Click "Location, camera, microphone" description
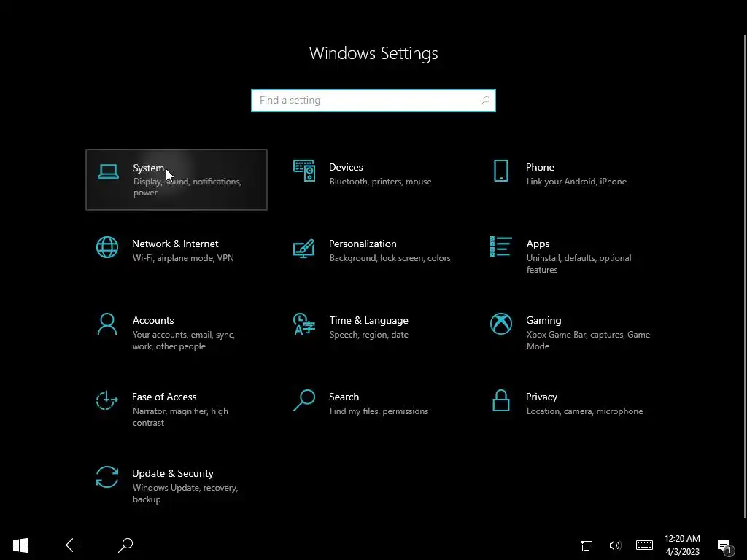Screen dimensions: 747x560 coord(584,411)
